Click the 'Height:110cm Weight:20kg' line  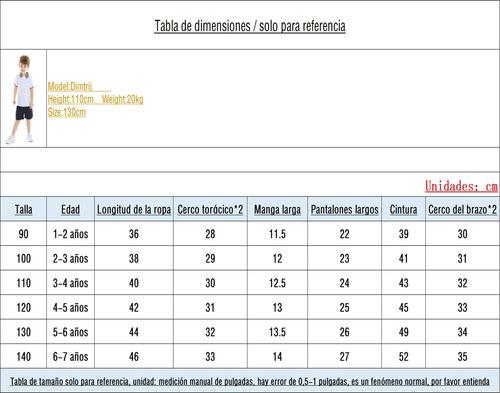[x=95, y=99]
